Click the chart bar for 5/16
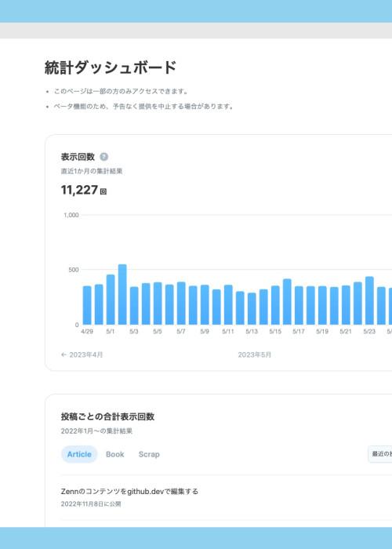This screenshot has height=549, width=392. click(x=287, y=302)
